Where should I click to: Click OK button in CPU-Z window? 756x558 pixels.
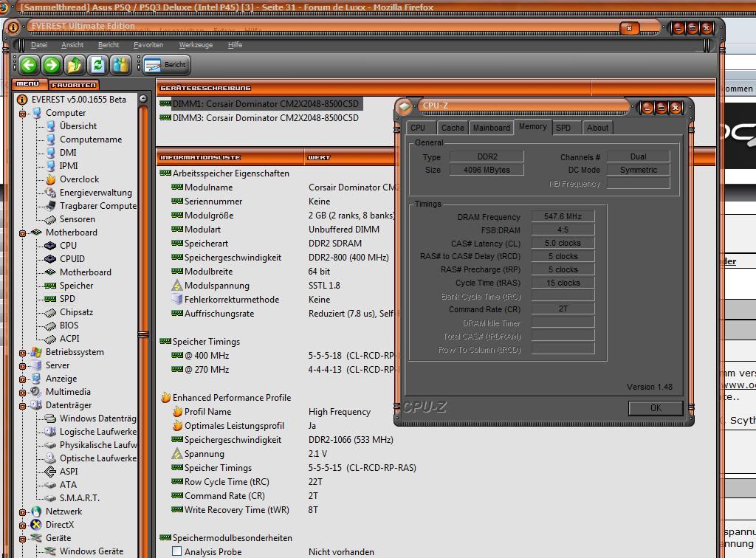point(656,408)
